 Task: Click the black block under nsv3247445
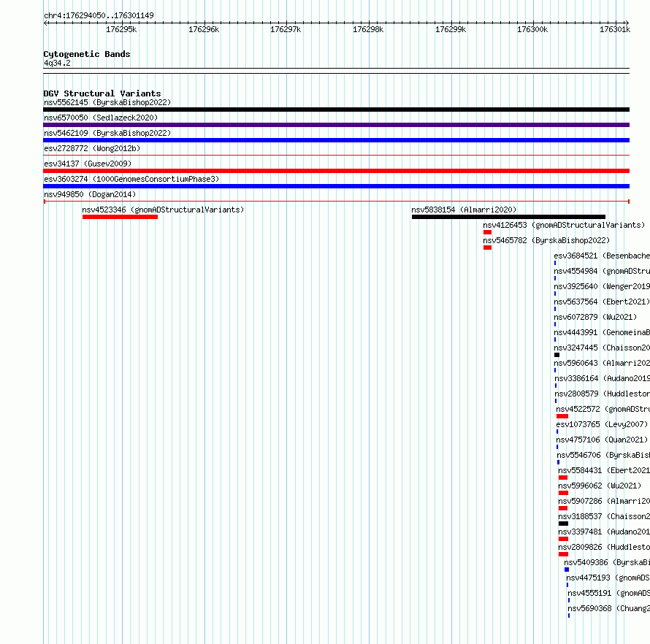click(557, 355)
